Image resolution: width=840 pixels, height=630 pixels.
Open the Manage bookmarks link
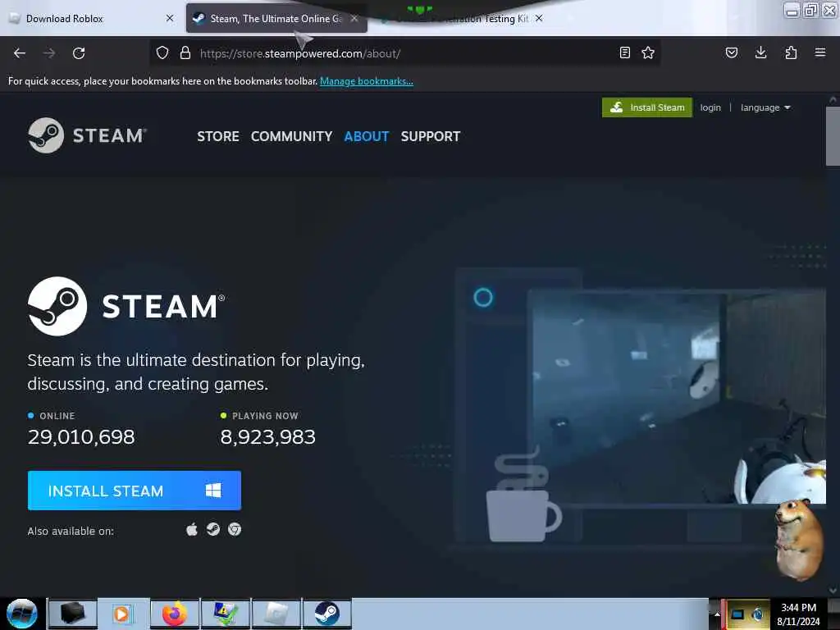click(x=367, y=81)
